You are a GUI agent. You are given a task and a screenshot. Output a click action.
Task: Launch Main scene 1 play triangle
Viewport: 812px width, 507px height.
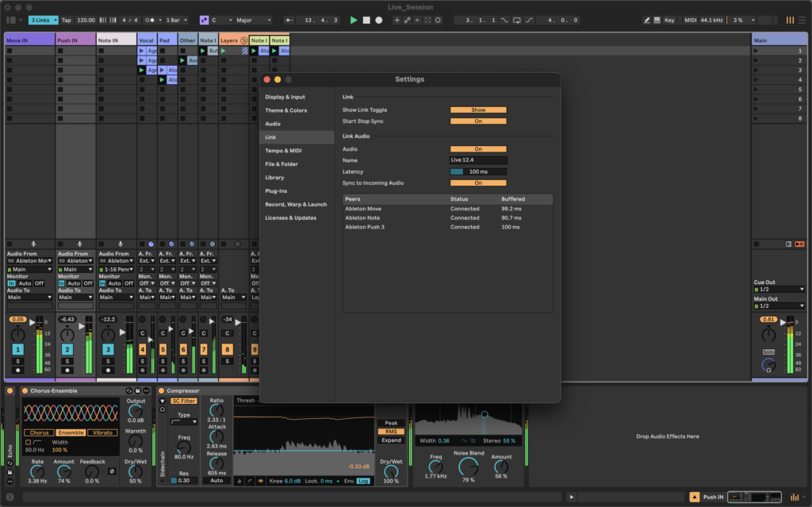coord(756,51)
